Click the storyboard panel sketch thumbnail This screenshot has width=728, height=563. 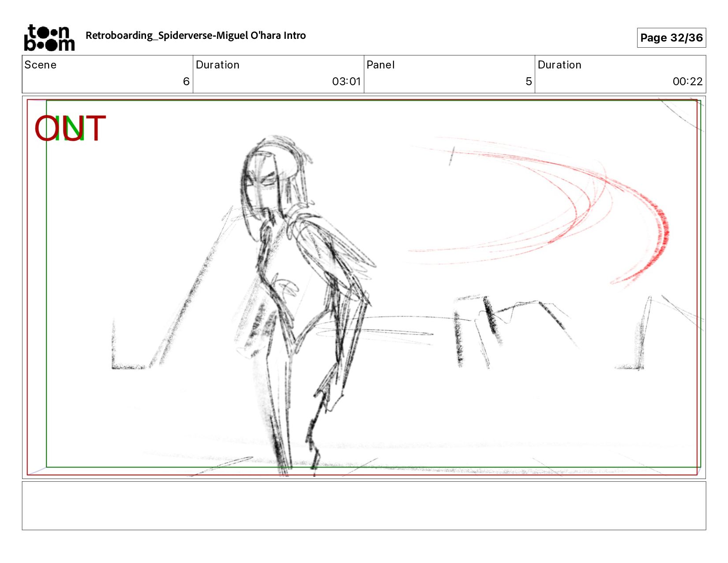pyautogui.click(x=364, y=287)
